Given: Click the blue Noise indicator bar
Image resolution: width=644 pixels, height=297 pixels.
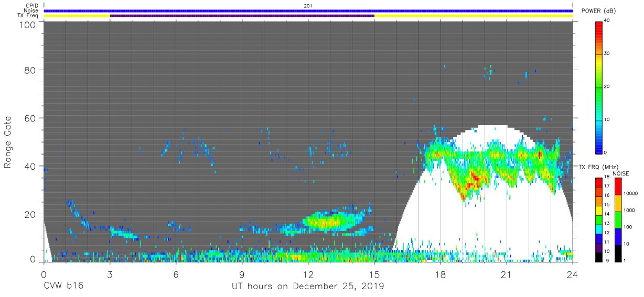Looking at the screenshot, I should click(x=308, y=10).
